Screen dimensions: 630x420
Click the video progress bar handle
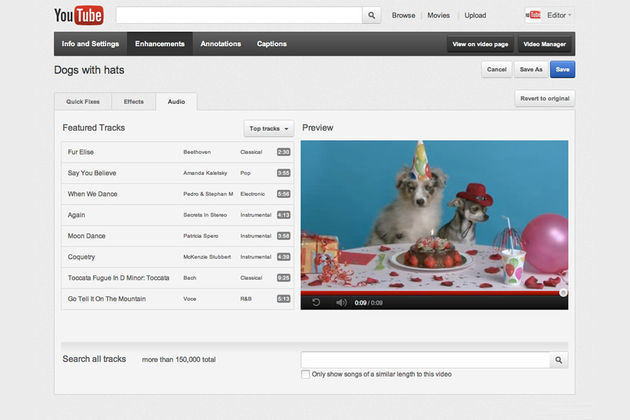click(x=563, y=293)
